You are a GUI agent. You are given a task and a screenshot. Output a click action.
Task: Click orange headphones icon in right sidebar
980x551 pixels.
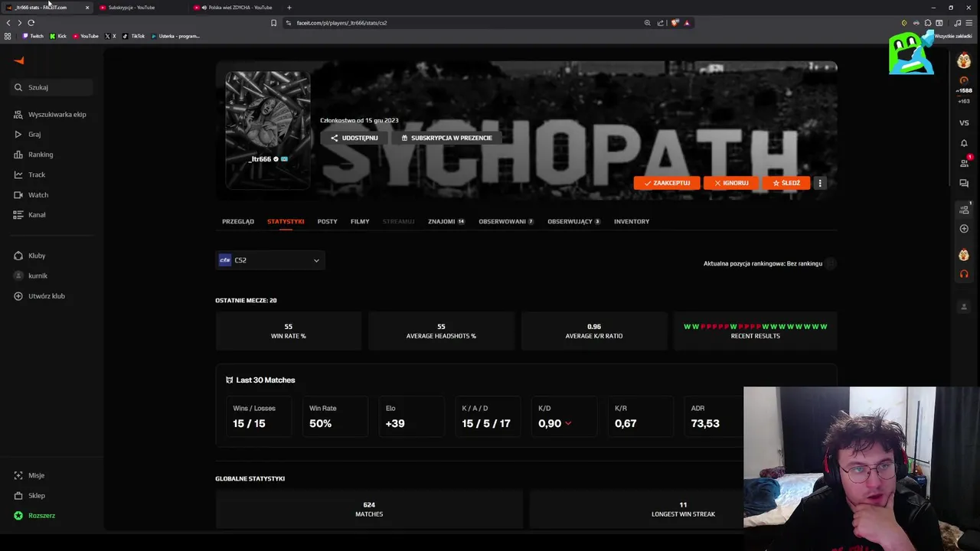[964, 274]
